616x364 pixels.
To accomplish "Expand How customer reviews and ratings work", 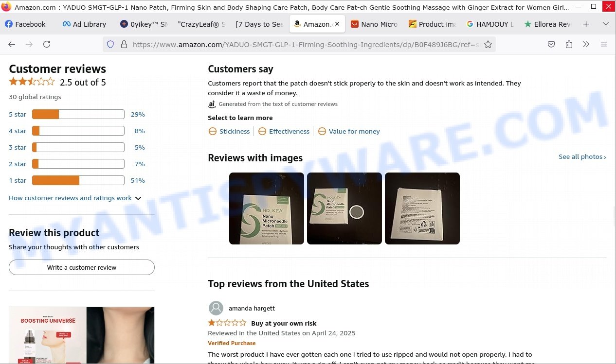I will pos(75,198).
